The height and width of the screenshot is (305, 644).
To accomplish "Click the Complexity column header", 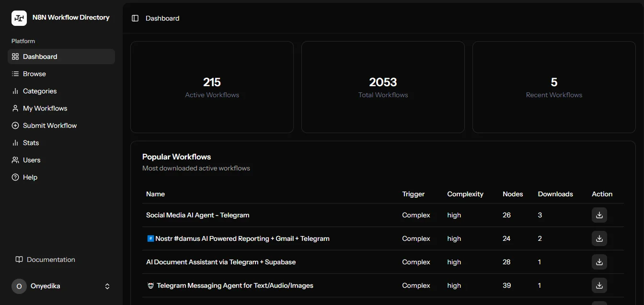I will point(465,194).
